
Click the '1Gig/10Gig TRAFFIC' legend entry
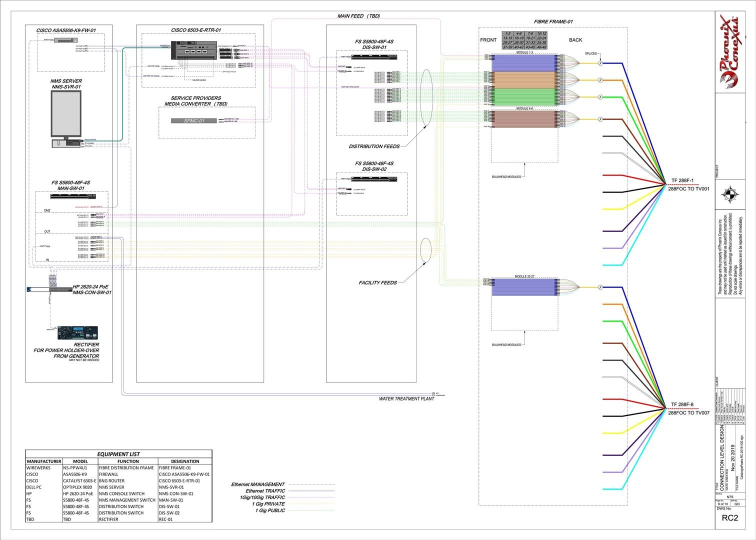[262, 497]
